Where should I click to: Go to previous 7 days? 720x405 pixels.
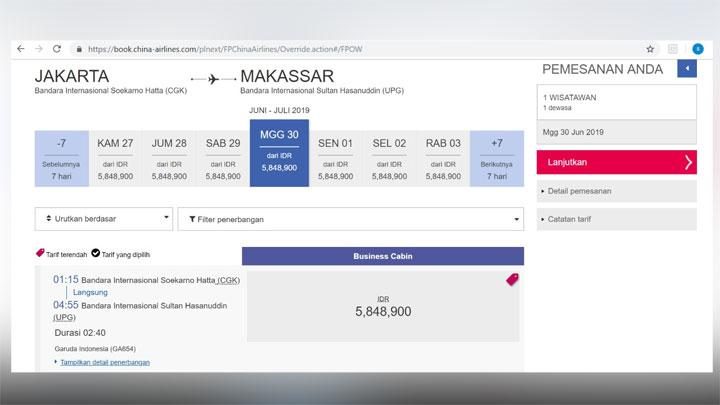click(x=61, y=158)
